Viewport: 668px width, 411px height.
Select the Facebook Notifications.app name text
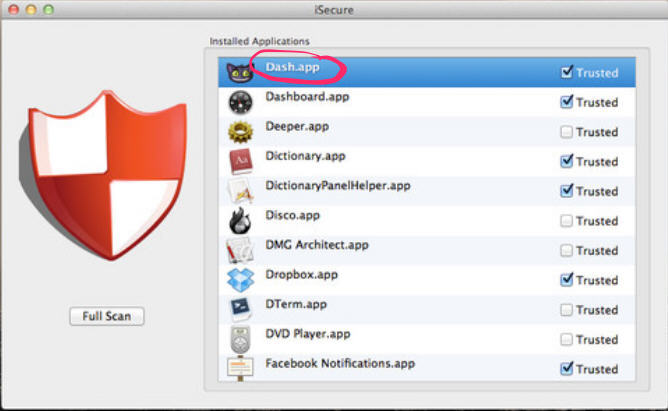(x=340, y=364)
